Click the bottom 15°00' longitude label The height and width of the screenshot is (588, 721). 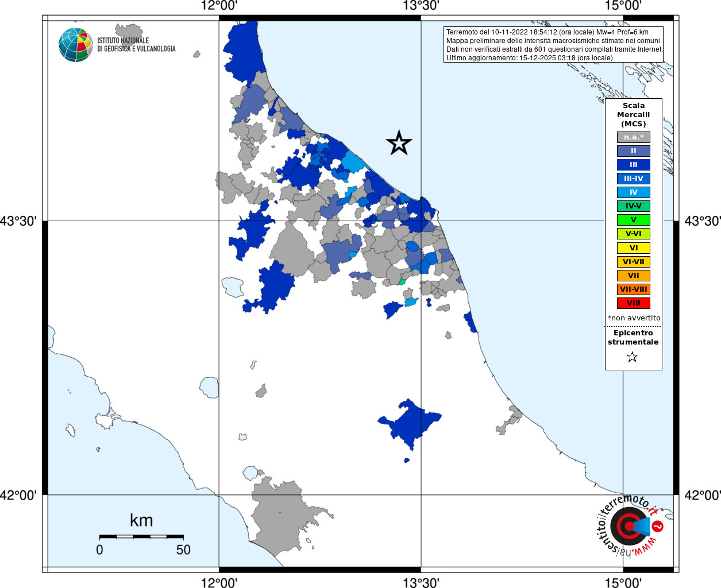[623, 583]
